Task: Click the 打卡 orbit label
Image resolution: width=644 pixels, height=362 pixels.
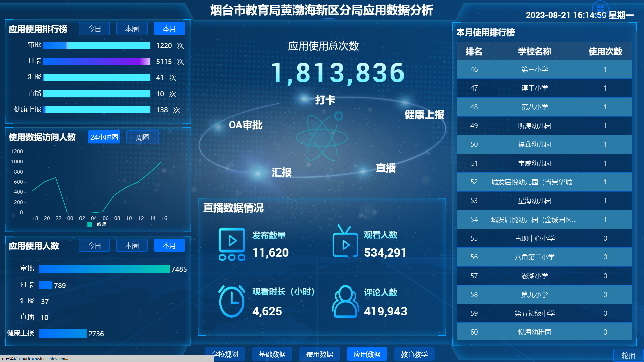Action: coord(325,100)
